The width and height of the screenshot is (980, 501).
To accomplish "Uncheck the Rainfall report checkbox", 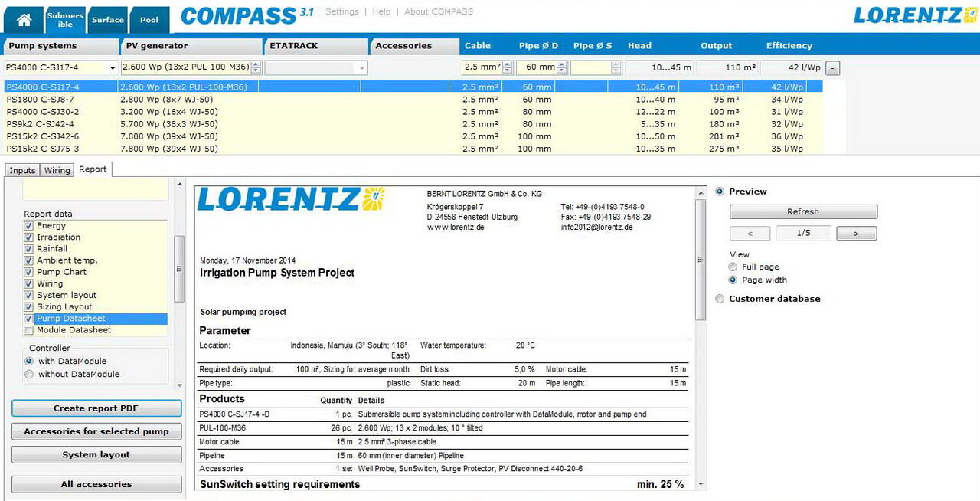I will [29, 249].
